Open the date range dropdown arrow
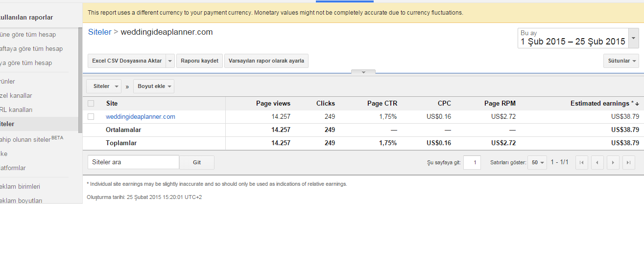The image size is (644, 264). pyautogui.click(x=634, y=38)
